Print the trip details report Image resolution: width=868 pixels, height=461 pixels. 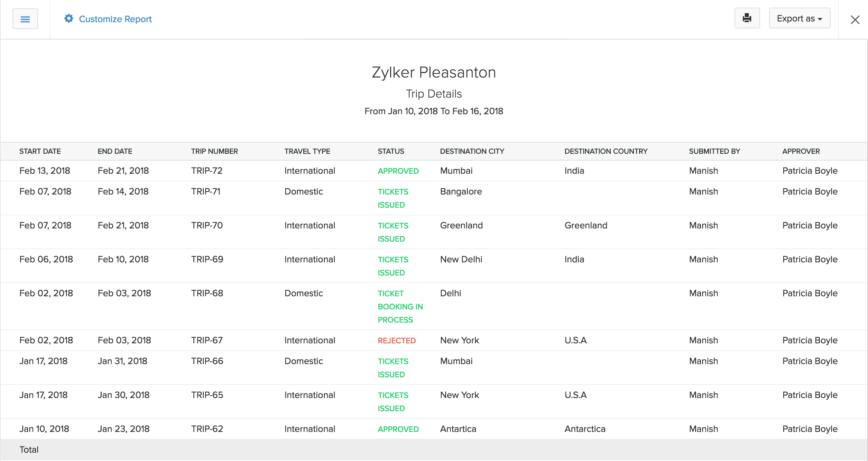coord(747,18)
